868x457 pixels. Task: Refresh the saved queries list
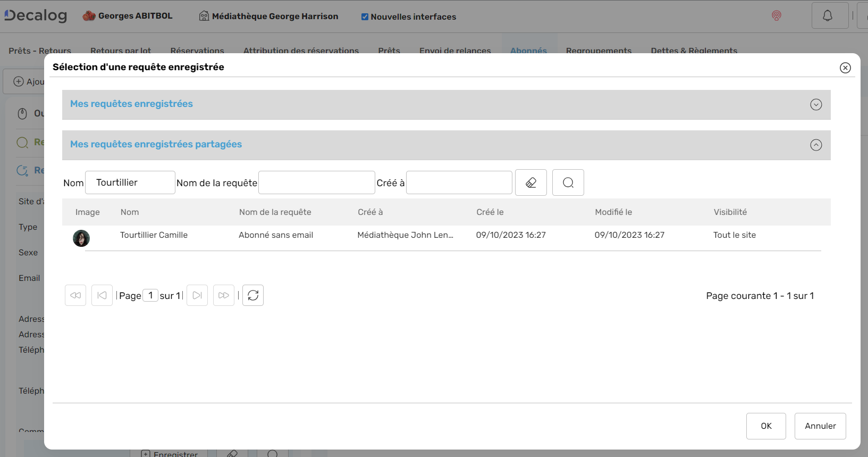click(253, 295)
